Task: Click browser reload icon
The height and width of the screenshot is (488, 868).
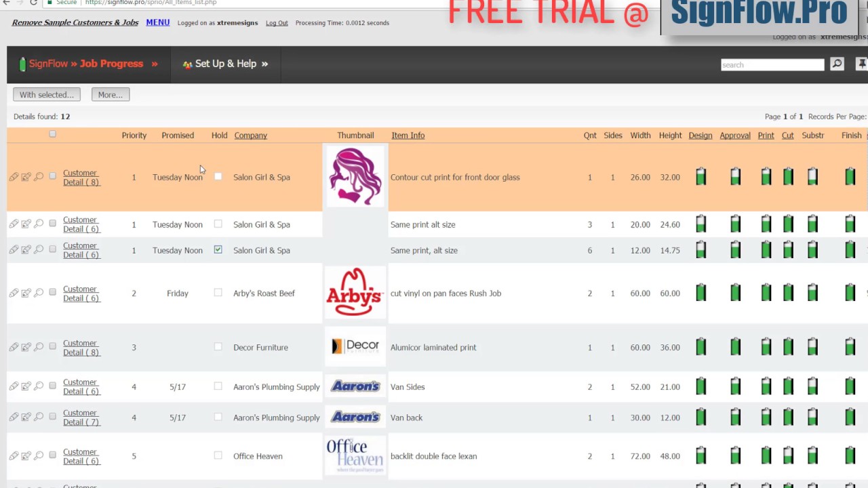Action: click(x=33, y=3)
